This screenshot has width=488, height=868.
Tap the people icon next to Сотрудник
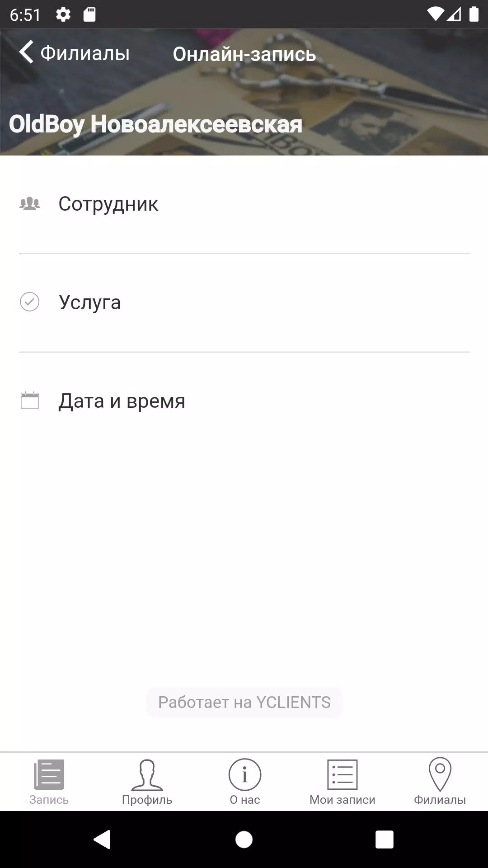pos(30,204)
